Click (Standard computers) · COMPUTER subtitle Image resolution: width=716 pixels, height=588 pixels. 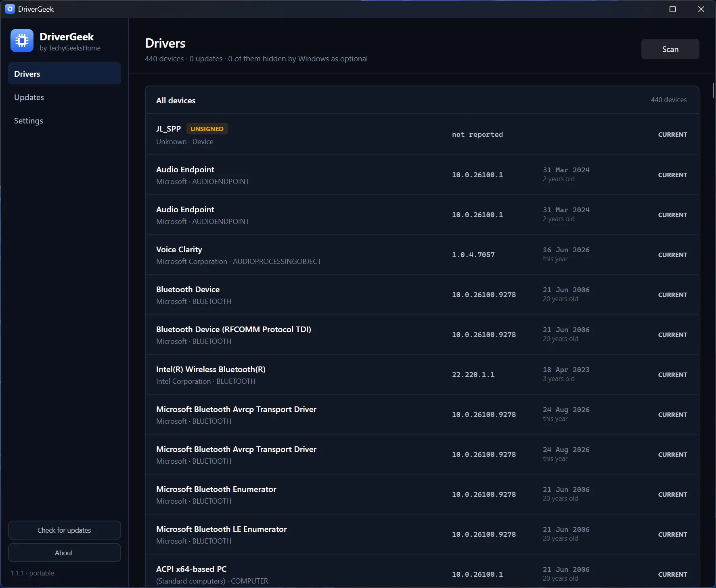pyautogui.click(x=212, y=581)
